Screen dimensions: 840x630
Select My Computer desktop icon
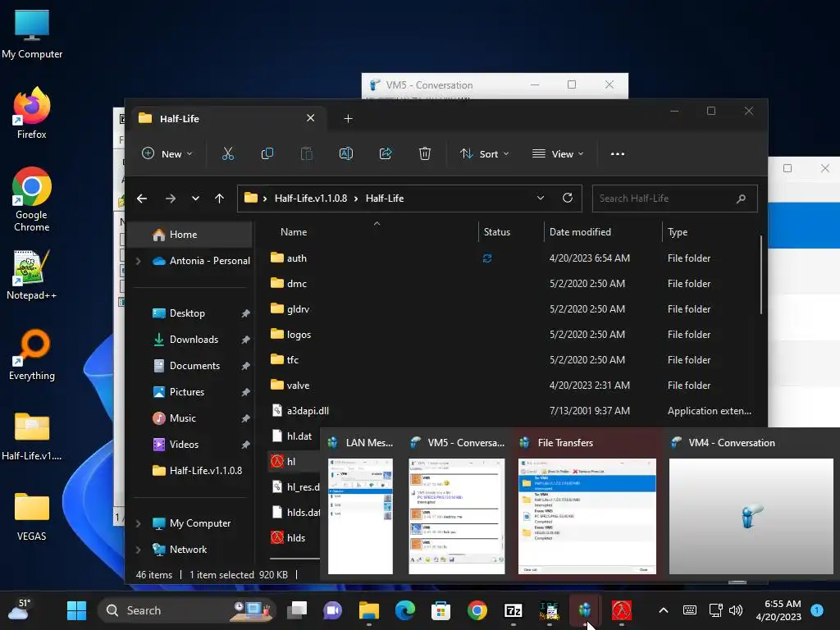point(32,34)
